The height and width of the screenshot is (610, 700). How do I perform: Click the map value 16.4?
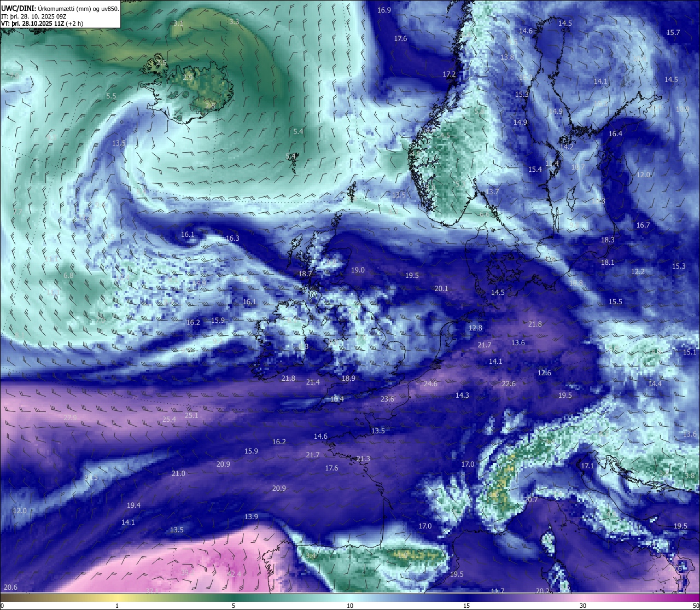coord(615,134)
